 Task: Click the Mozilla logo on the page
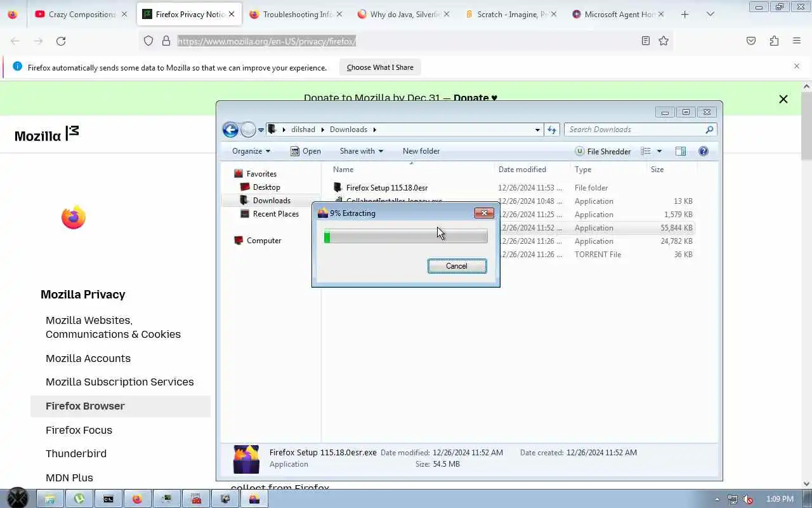(x=47, y=133)
